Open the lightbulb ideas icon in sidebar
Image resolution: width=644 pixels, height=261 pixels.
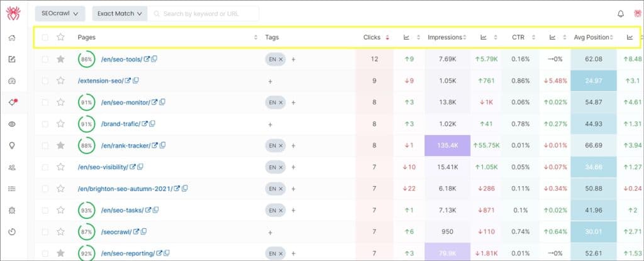12,145
